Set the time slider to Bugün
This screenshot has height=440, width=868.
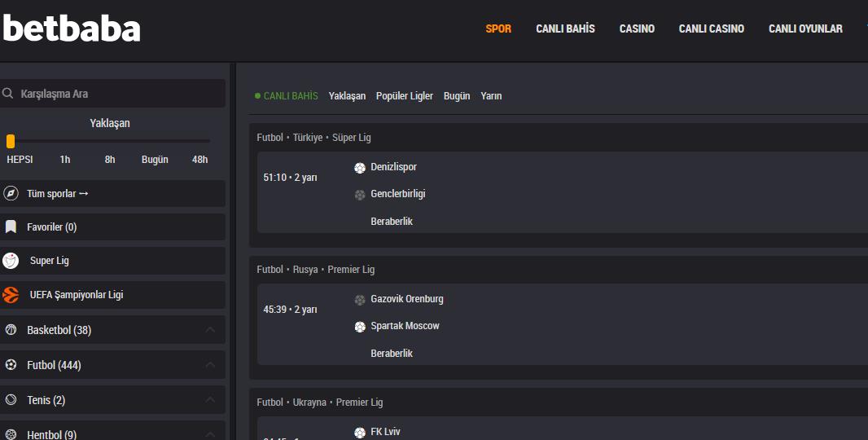pyautogui.click(x=155, y=160)
